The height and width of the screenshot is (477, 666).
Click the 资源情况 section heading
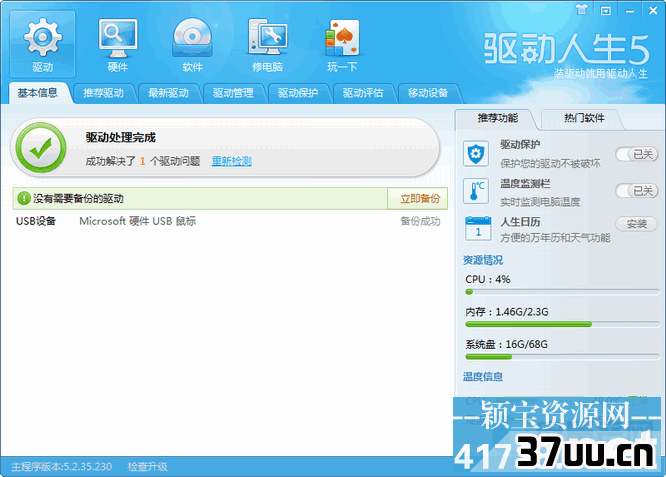(483, 260)
